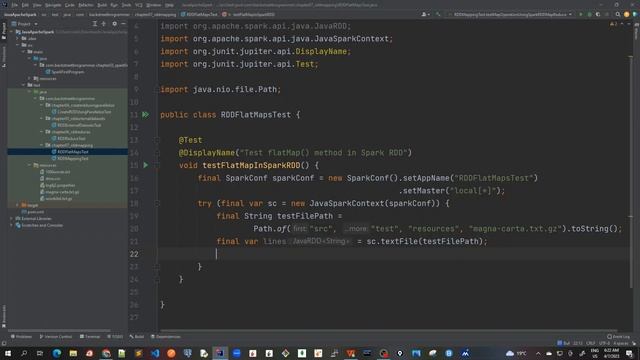Open Visual Studio Code from taskbar

155,353
